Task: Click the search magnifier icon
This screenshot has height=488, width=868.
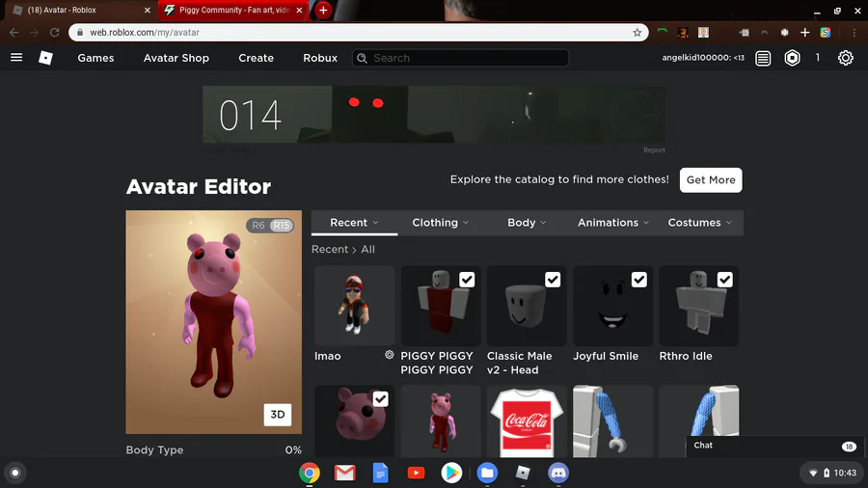Action: coord(362,58)
